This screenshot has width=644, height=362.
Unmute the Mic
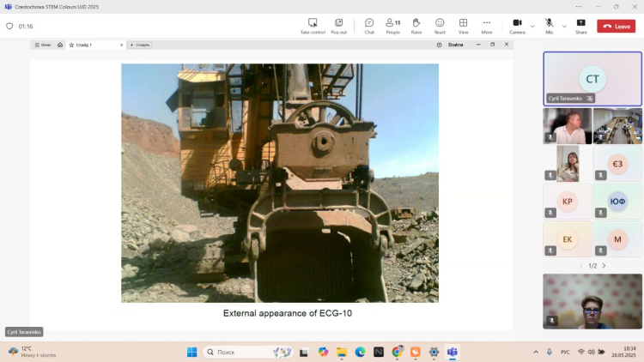(x=549, y=26)
